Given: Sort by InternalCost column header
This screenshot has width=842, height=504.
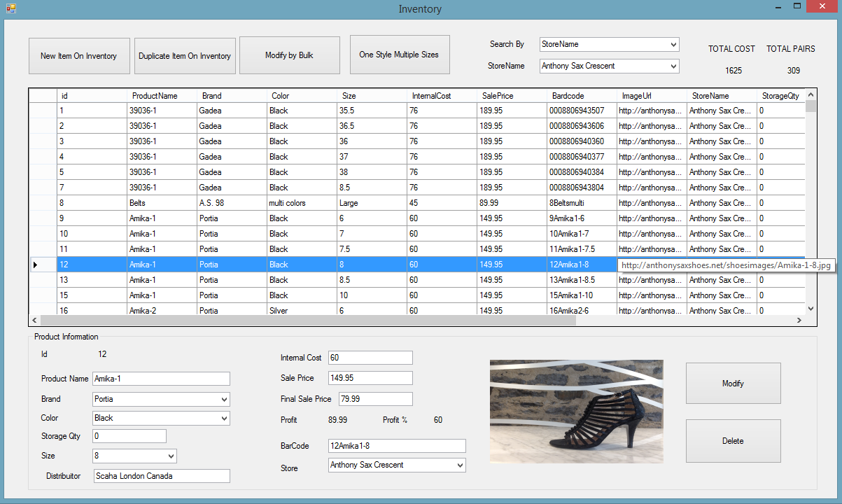Looking at the screenshot, I should pos(442,95).
